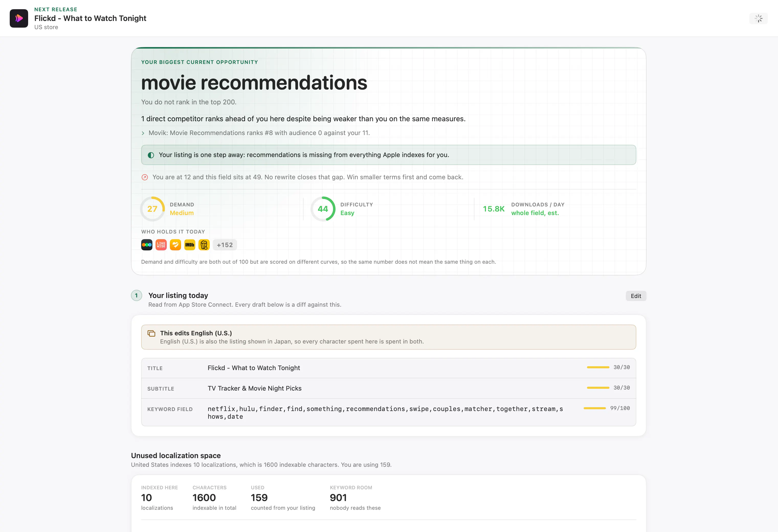Click the 'This edits English (U.S.)' notice

click(x=388, y=337)
